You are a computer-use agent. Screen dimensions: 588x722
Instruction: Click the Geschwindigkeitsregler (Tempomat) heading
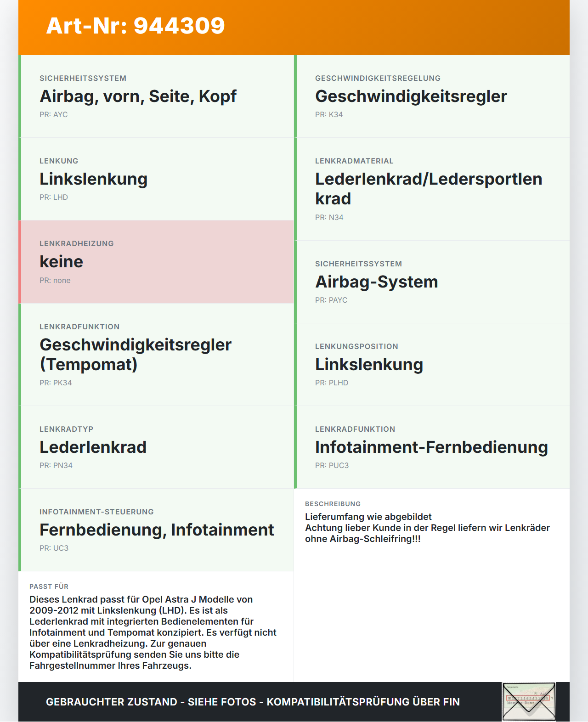(136, 354)
